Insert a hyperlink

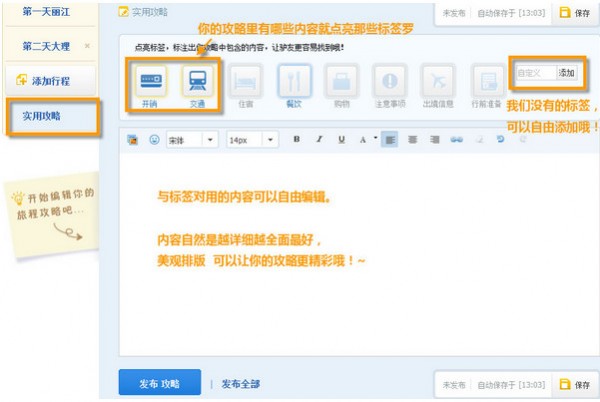point(457,140)
